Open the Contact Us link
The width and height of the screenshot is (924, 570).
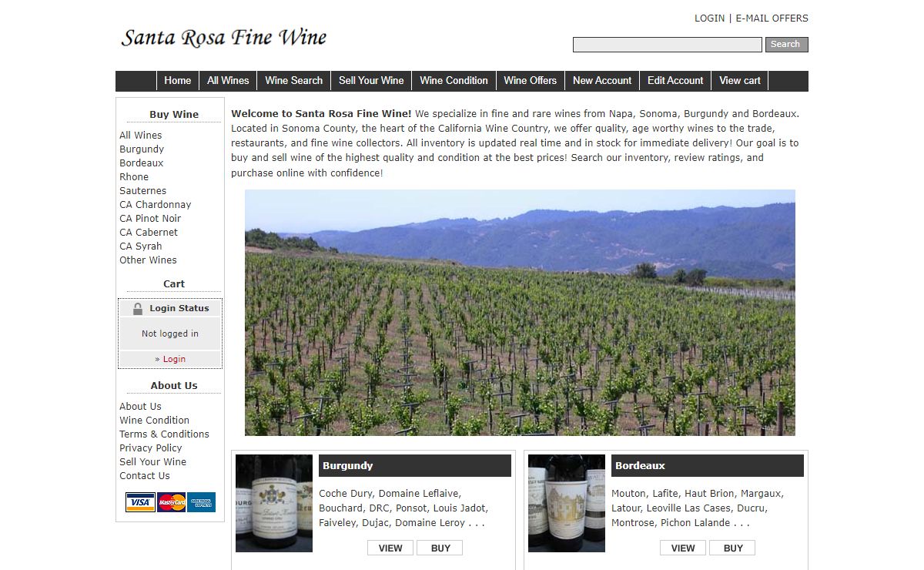click(145, 475)
